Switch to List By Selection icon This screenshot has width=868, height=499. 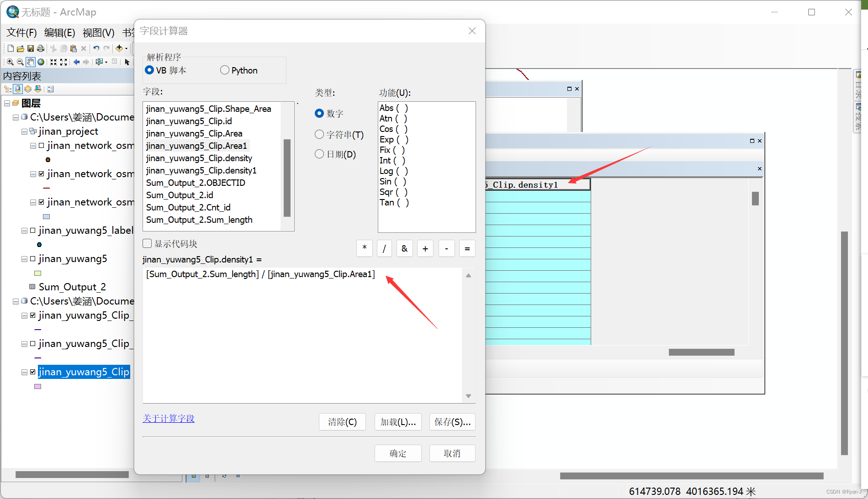[x=38, y=89]
